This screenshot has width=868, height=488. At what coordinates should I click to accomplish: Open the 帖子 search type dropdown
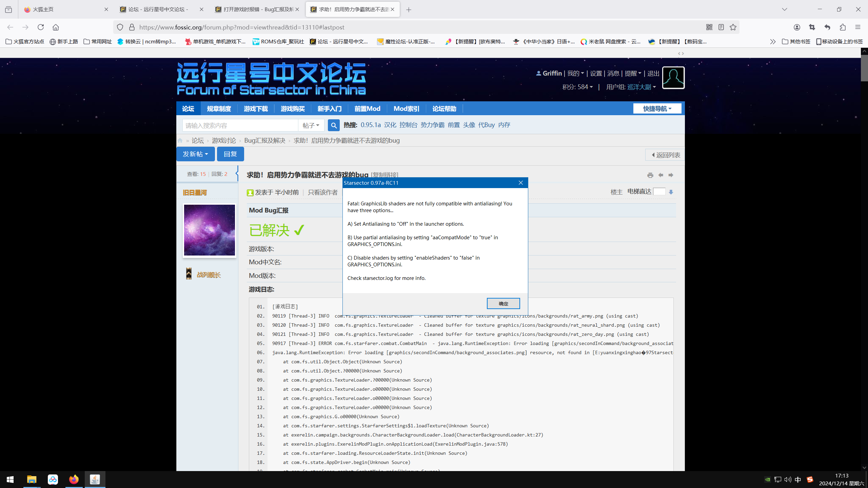click(311, 125)
